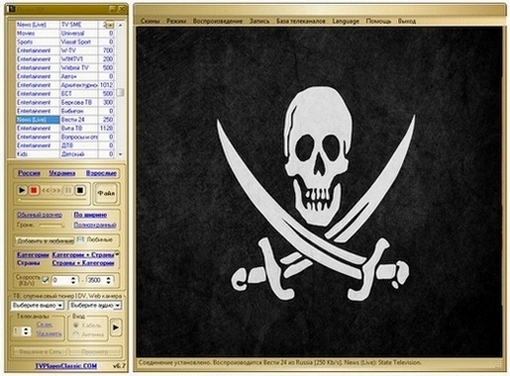This screenshot has width=510, height=376.
Task: Increase the minimum speed value spinner
Action: [73, 278]
